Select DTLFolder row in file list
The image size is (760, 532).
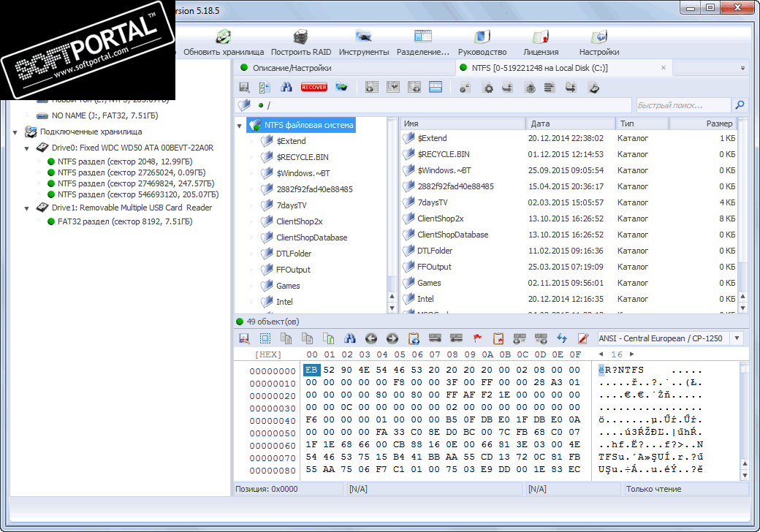(x=568, y=251)
